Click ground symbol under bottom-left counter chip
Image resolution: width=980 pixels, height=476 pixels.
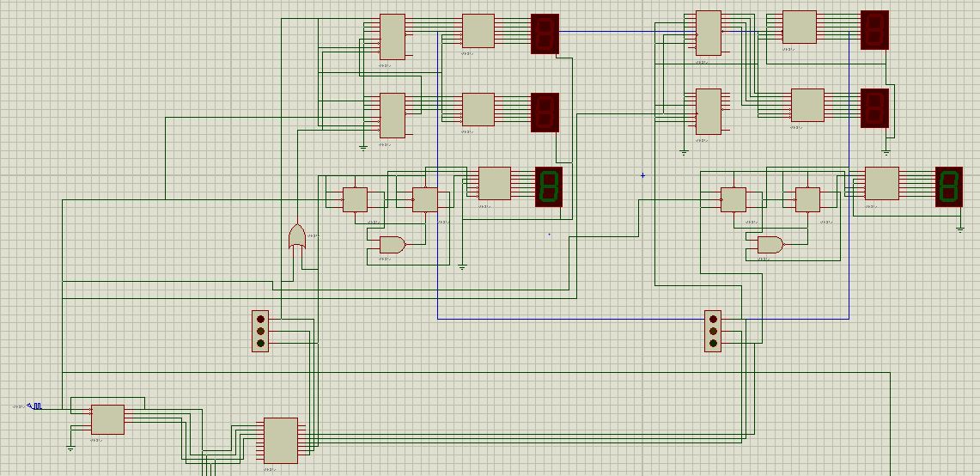[70, 449]
